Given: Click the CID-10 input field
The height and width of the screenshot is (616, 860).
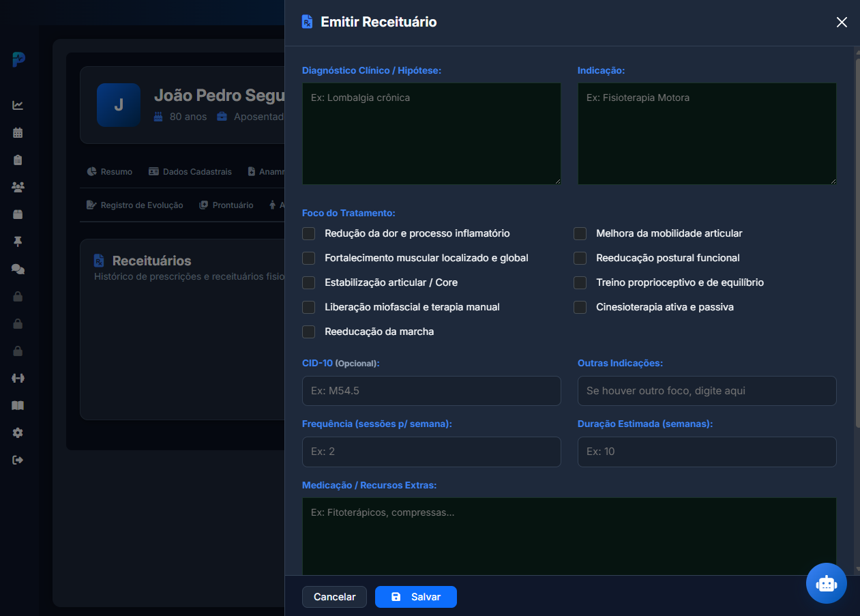Looking at the screenshot, I should point(432,391).
